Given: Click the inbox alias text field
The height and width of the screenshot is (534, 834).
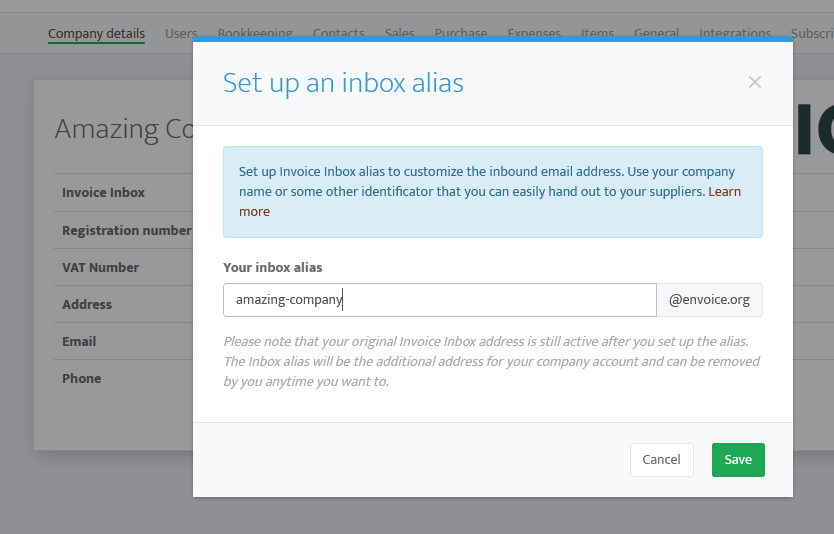Looking at the screenshot, I should coord(439,300).
